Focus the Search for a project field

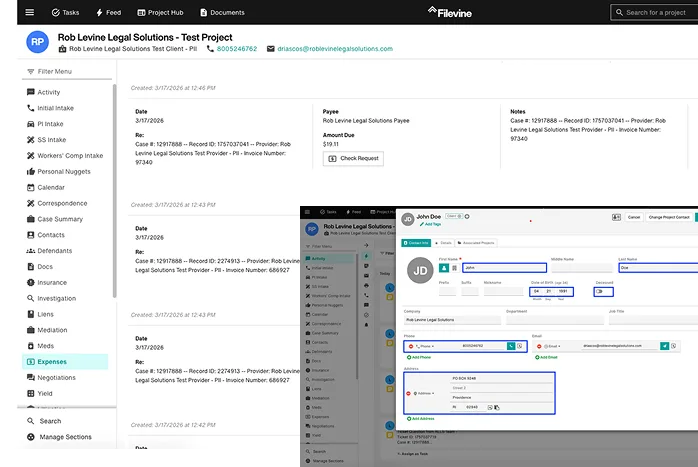point(655,12)
